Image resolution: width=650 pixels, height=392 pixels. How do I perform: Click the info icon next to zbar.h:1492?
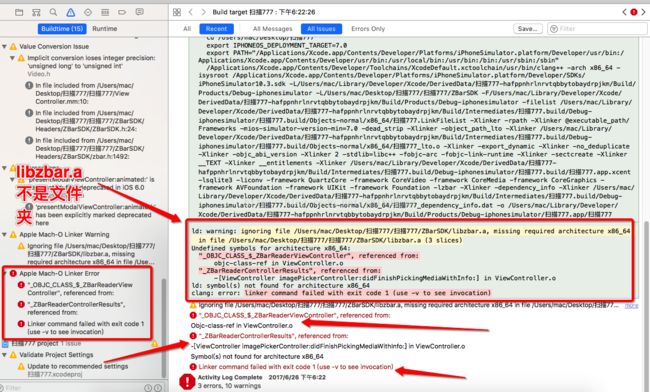click(29, 140)
